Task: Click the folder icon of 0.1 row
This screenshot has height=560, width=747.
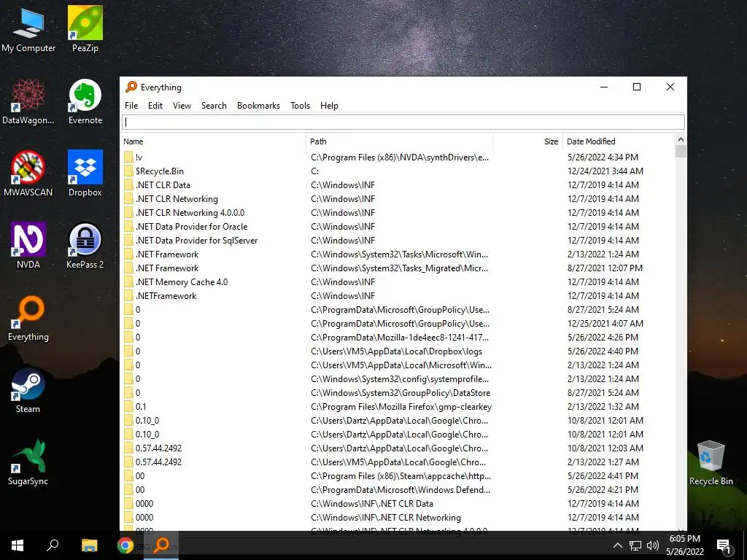Action: click(128, 407)
